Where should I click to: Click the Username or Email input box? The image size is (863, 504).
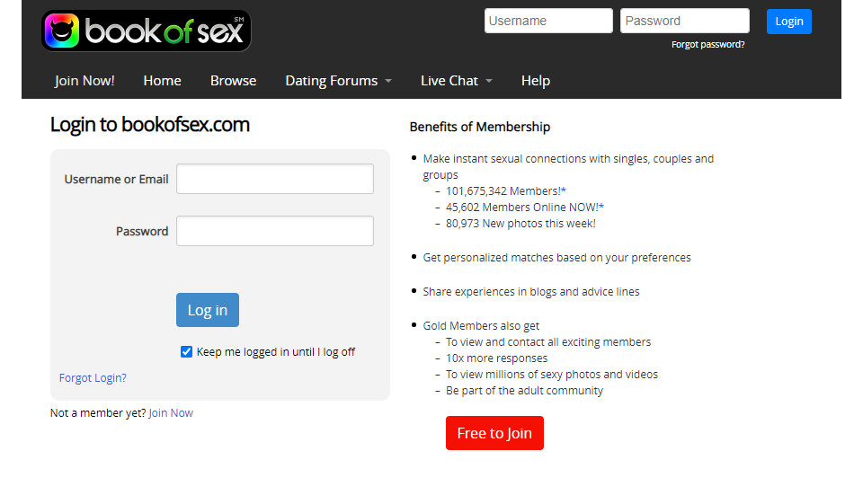click(x=274, y=179)
